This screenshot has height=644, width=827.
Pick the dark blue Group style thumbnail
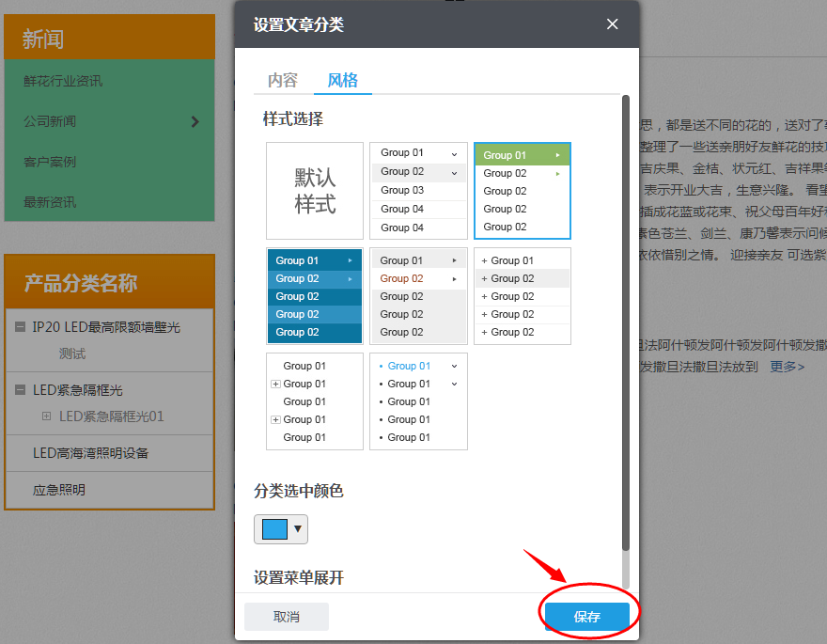(315, 296)
